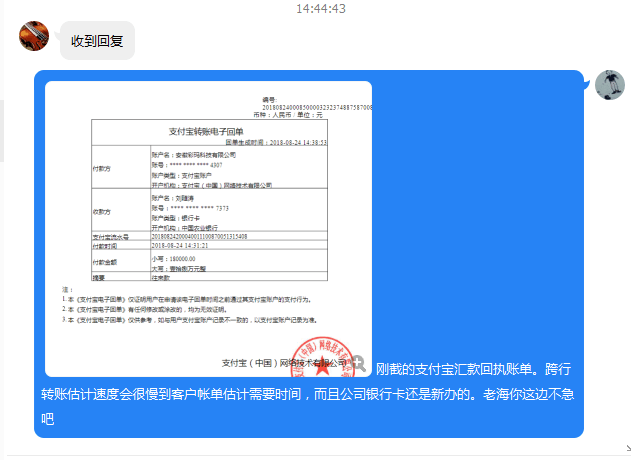Click the red Alipay company seal stamp
The image size is (631, 460).
click(322, 357)
